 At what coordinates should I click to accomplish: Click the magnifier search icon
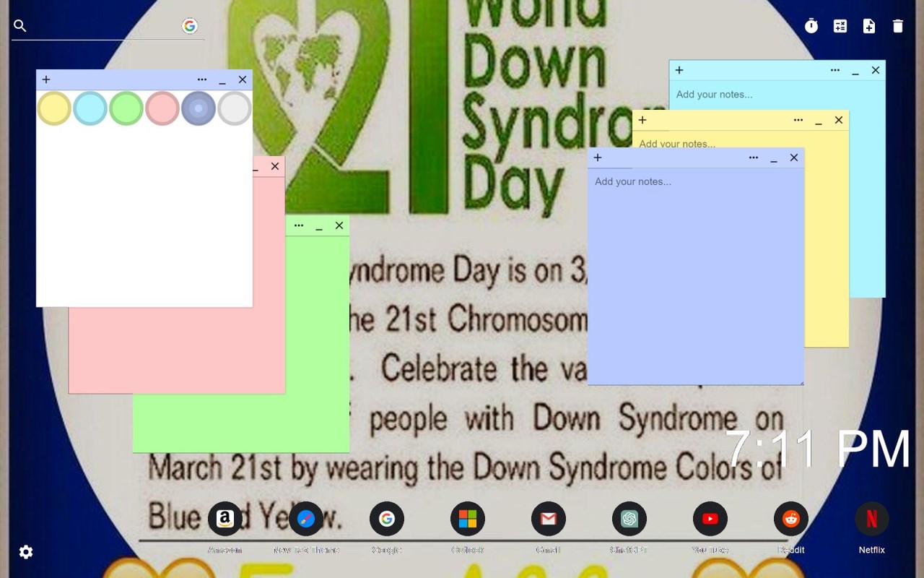pos(20,26)
